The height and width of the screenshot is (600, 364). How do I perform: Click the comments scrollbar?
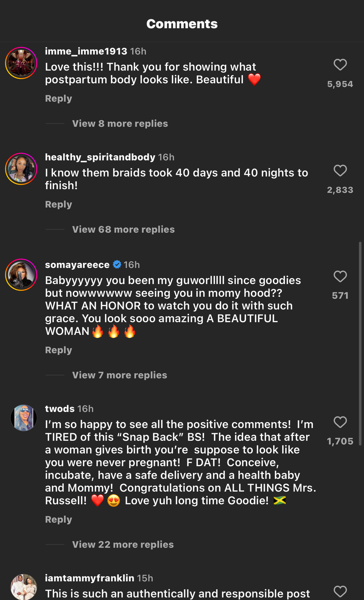click(x=360, y=343)
